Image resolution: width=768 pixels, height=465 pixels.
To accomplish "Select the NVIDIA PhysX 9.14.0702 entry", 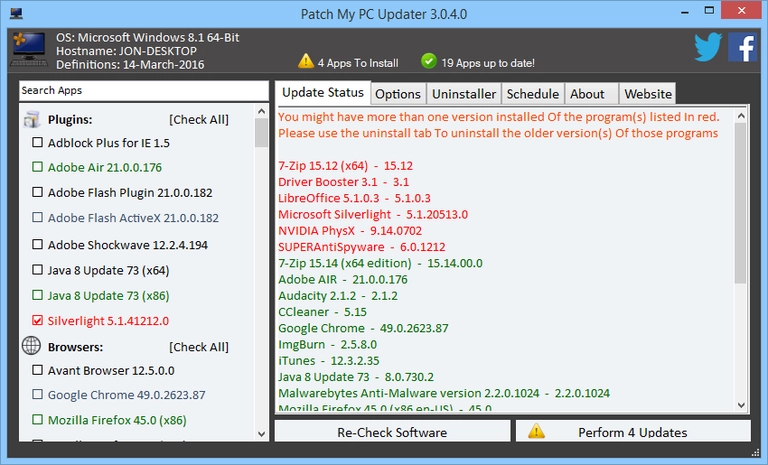I will [350, 230].
